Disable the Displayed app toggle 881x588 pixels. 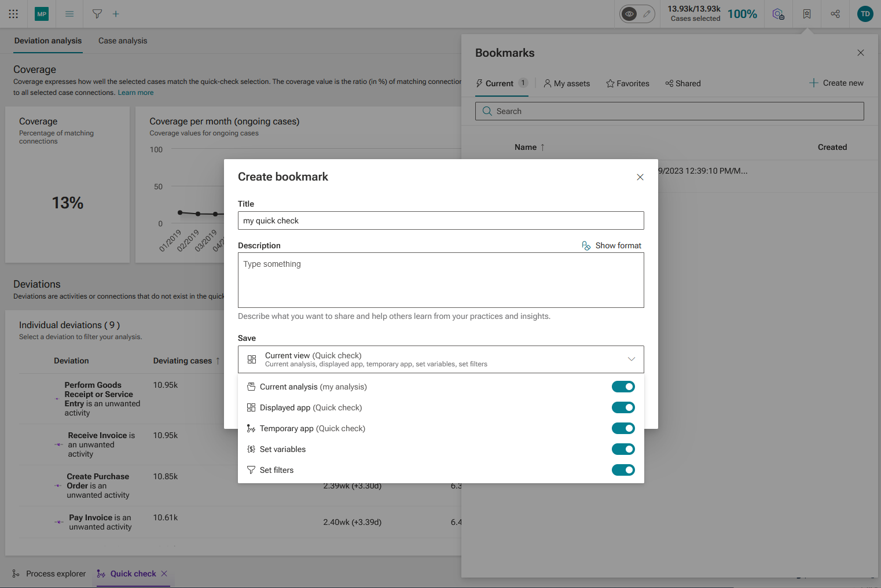tap(623, 407)
